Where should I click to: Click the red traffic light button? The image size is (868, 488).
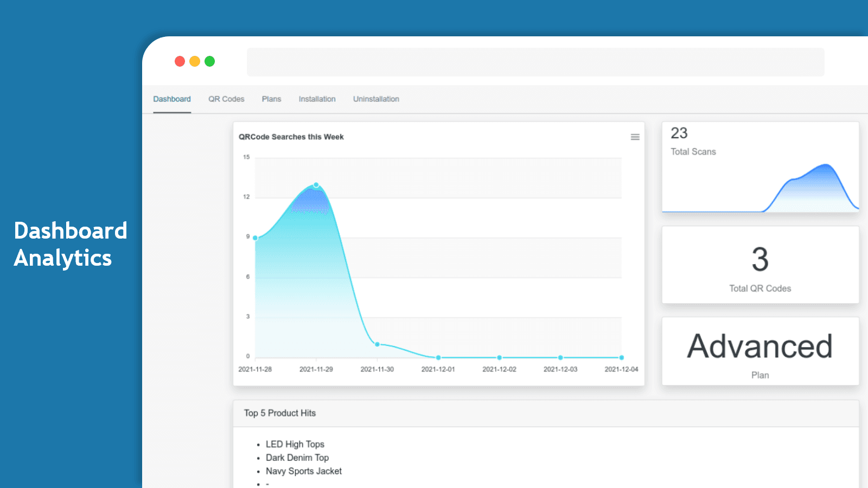180,61
